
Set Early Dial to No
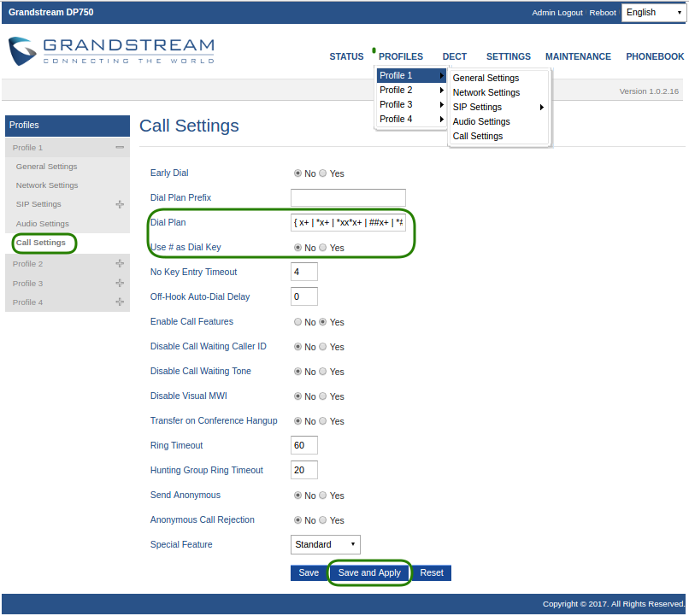[x=298, y=173]
